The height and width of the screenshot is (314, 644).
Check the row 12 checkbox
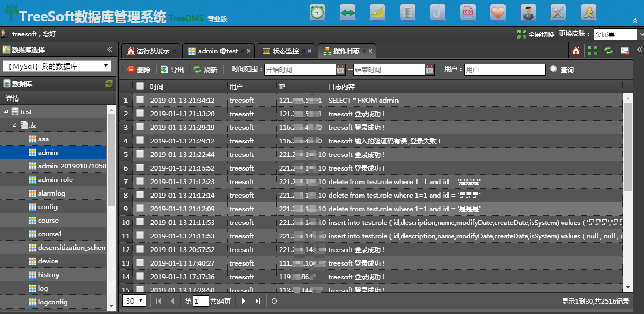[x=140, y=249]
